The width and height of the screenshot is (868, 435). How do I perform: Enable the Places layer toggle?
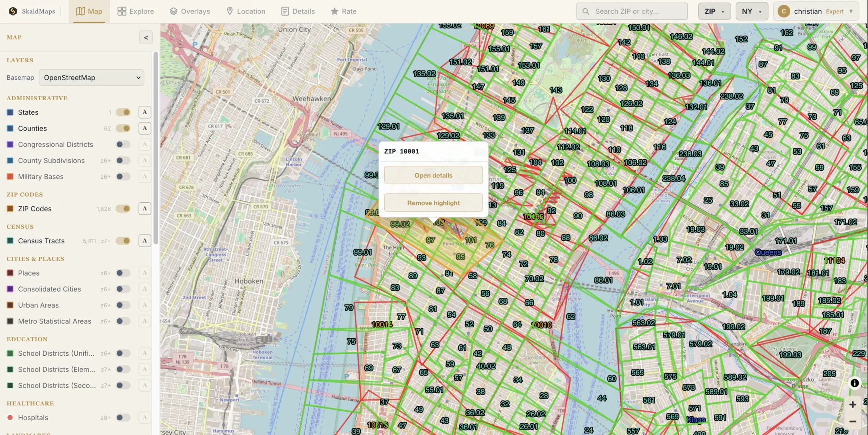(x=123, y=273)
